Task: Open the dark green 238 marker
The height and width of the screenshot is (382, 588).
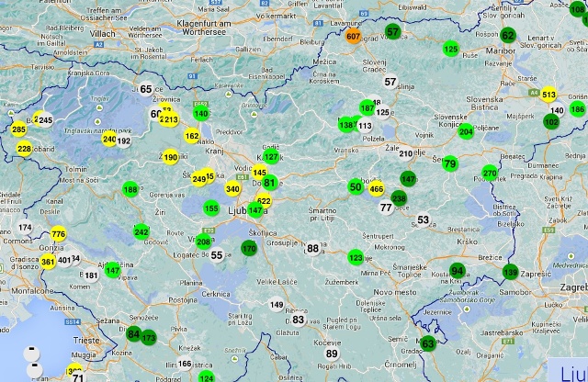Action: coord(399,197)
